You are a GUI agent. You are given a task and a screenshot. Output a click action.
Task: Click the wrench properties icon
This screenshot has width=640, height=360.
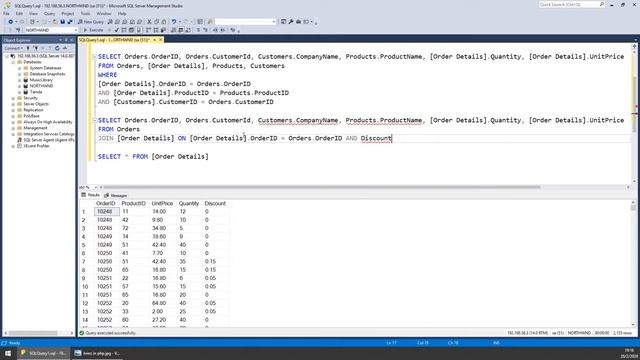point(291,22)
